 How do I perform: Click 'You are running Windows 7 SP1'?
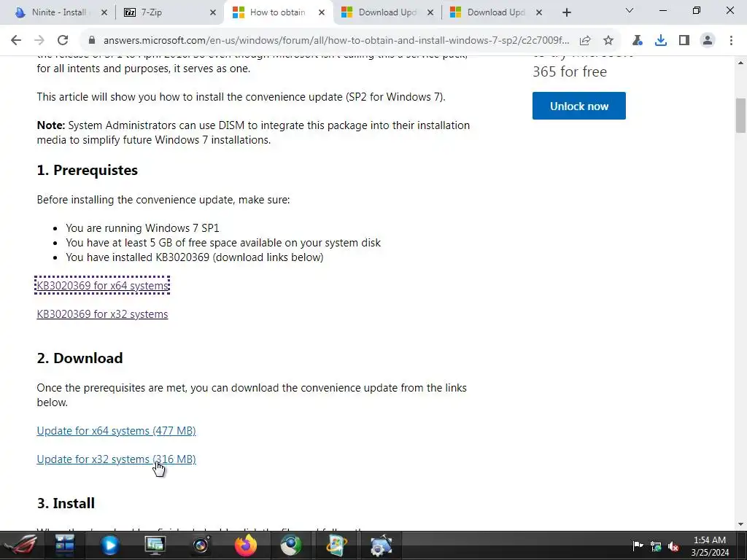[x=142, y=228]
